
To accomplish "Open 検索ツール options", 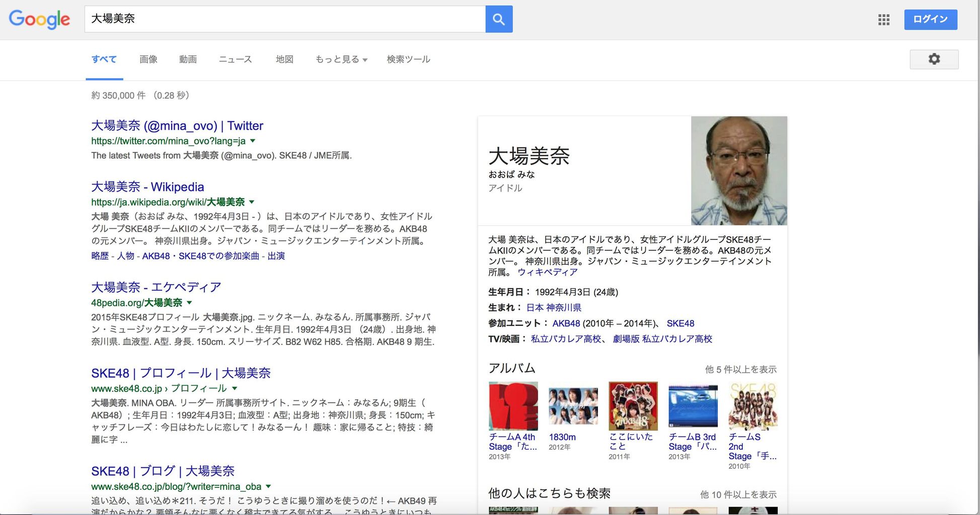I will 408,59.
